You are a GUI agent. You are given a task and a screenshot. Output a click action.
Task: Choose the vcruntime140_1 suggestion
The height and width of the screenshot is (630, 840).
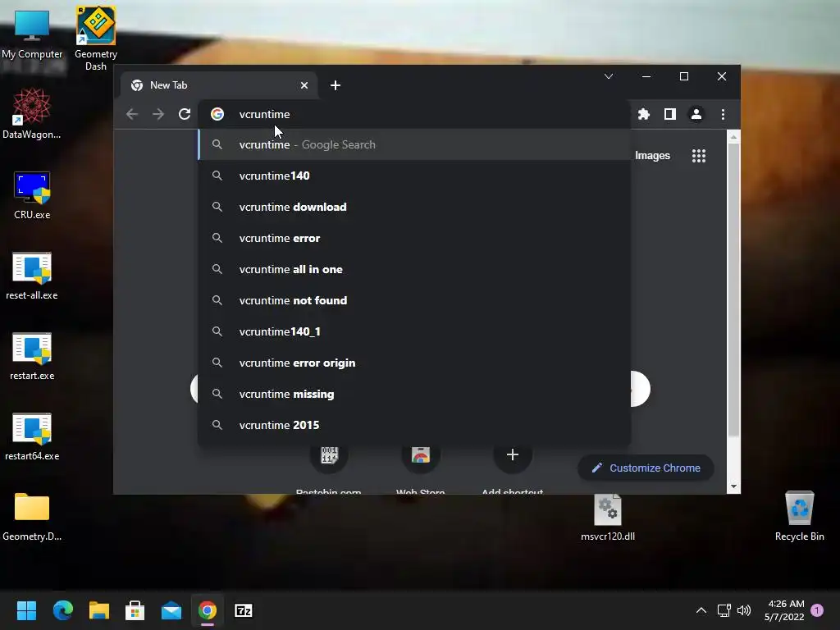[414, 331]
